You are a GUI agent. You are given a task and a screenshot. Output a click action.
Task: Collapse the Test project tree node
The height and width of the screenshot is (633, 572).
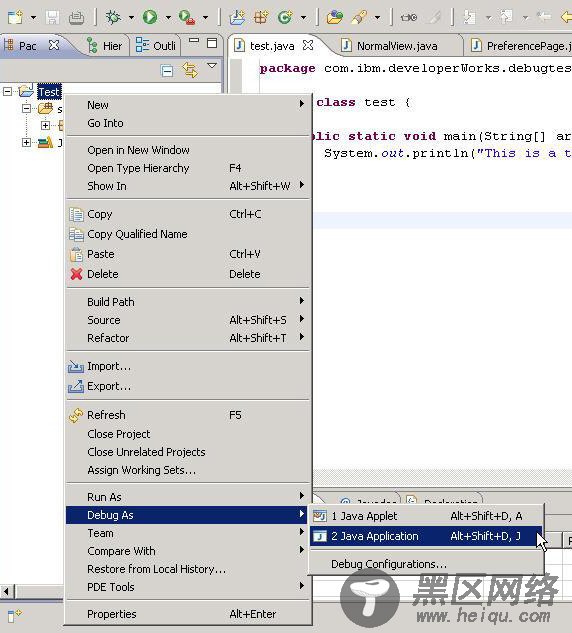coord(7,91)
